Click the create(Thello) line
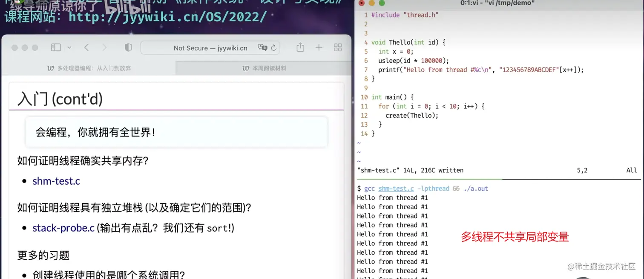The height and width of the screenshot is (279, 644). 412,115
